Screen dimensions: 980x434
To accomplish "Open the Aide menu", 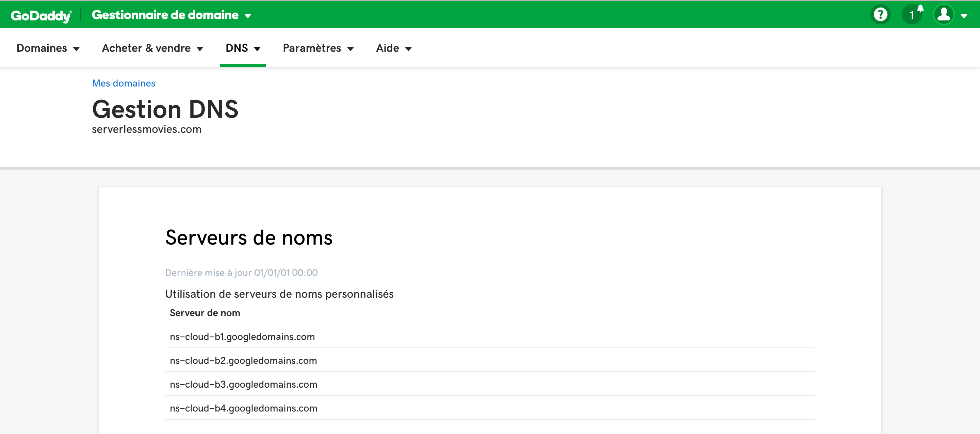I will 394,48.
